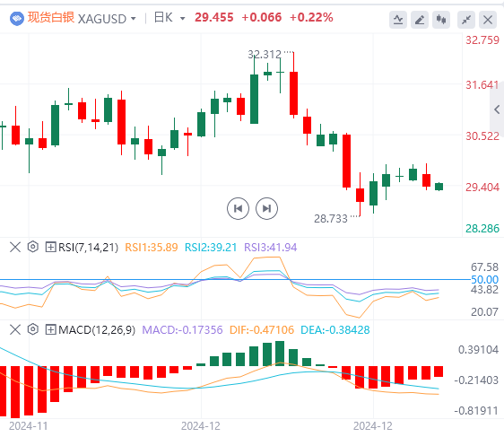This screenshot has width=504, height=437.
Task: Click the RSI(7,14,21) label
Action: click(x=89, y=248)
